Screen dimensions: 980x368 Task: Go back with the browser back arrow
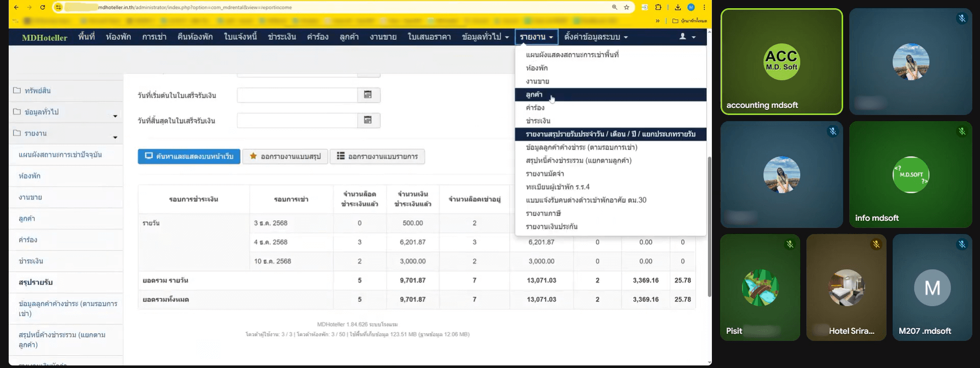16,7
